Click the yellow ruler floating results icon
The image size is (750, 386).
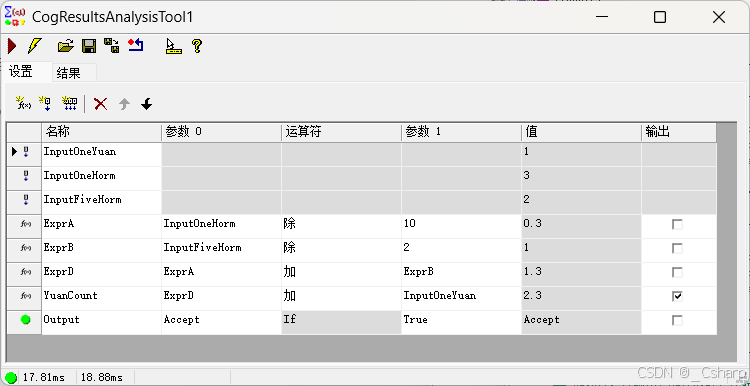(174, 46)
